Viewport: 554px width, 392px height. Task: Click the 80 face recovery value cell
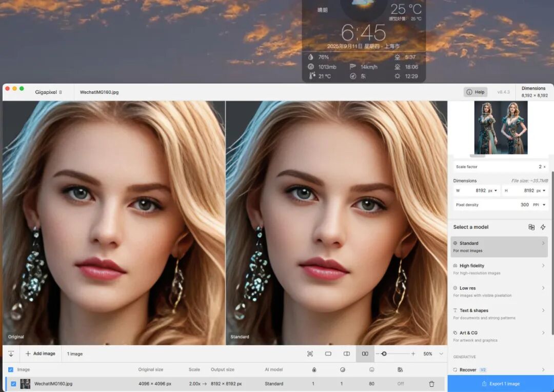pos(372,384)
